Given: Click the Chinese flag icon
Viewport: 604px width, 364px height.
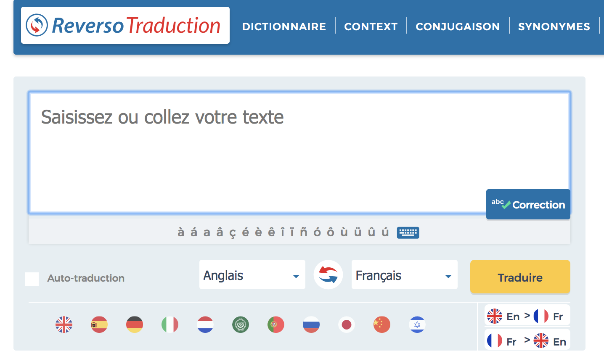Looking at the screenshot, I should (382, 324).
